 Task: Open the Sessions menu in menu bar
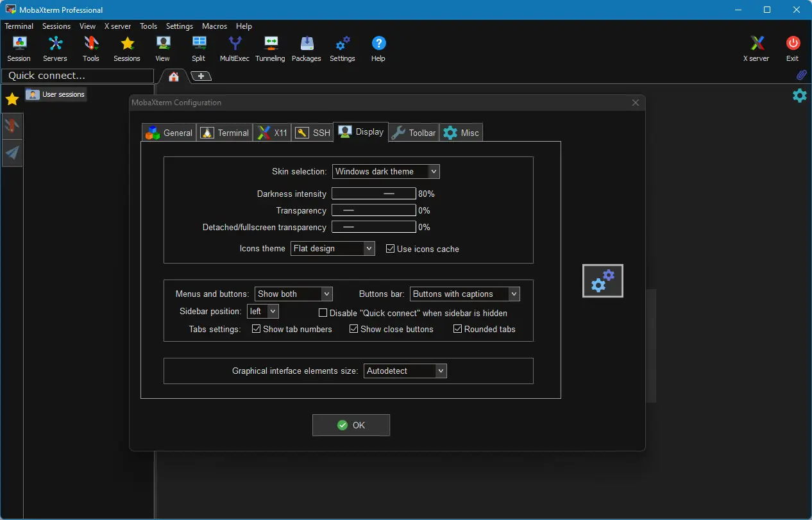(56, 26)
